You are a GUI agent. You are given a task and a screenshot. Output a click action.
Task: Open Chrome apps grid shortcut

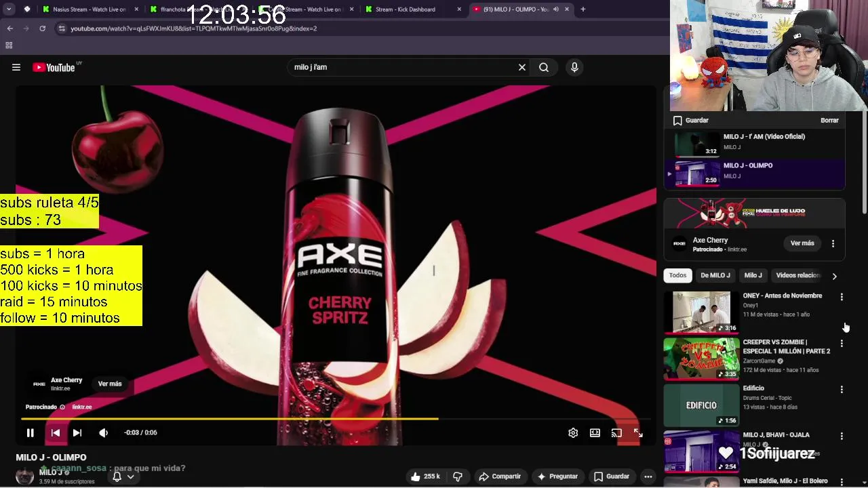(x=9, y=45)
